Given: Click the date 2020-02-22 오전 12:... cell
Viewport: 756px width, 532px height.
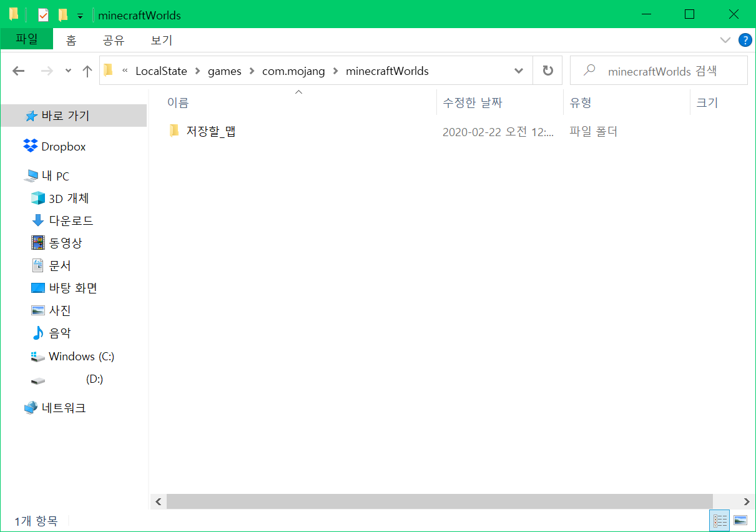Looking at the screenshot, I should pyautogui.click(x=498, y=132).
